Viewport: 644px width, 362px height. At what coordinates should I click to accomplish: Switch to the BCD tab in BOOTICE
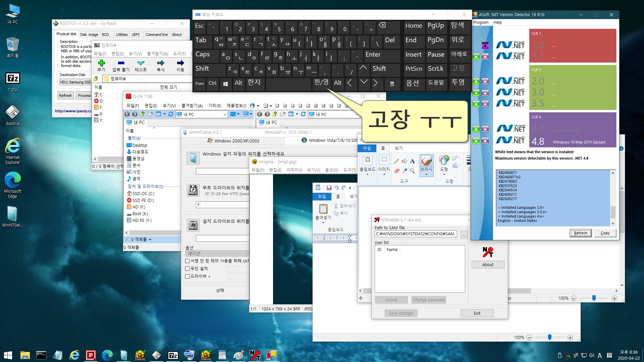pyautogui.click(x=105, y=35)
